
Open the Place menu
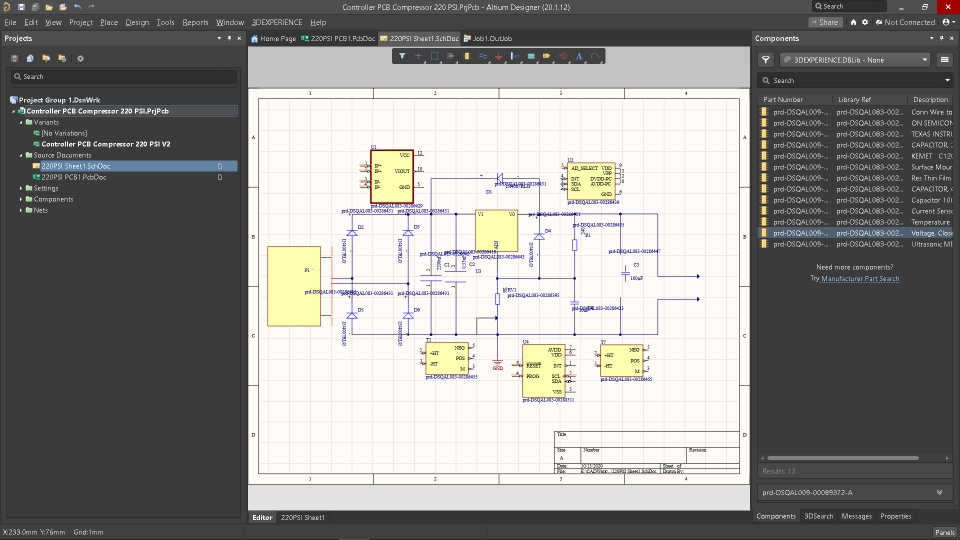pos(109,22)
